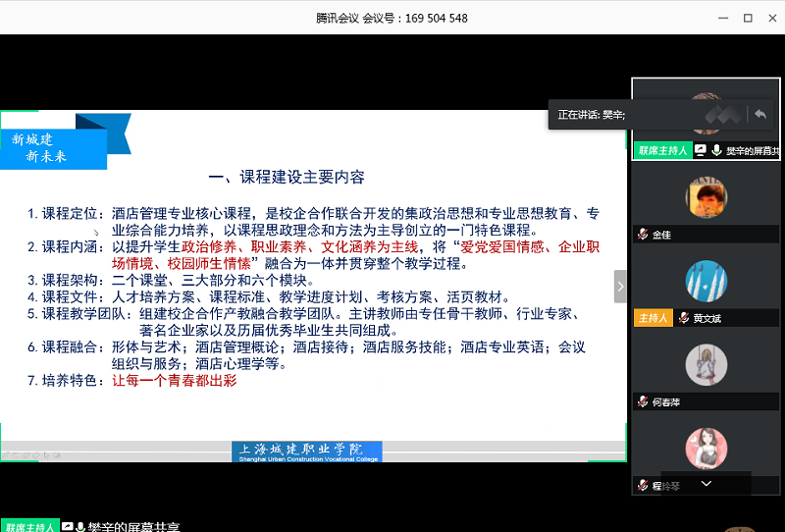Click the slide line starting 1. 课程定位
Viewport: 785px width, 532px height.
click(x=313, y=222)
